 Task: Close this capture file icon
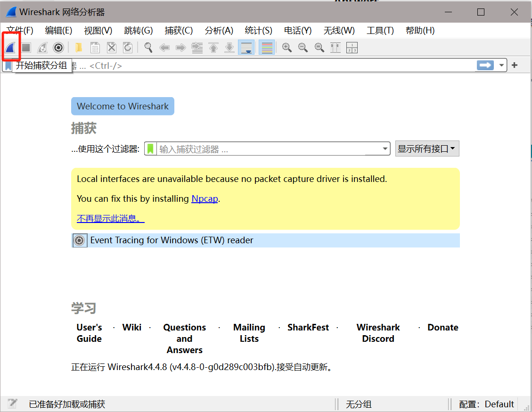tap(111, 48)
